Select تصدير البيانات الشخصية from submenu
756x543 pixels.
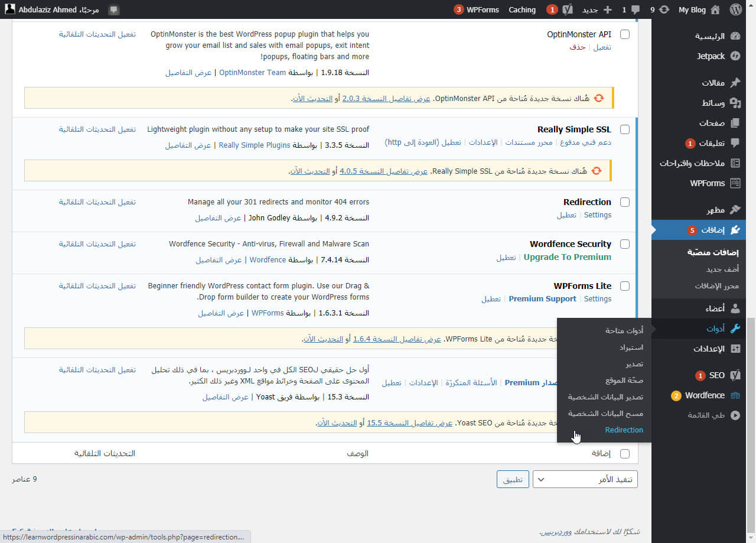click(605, 396)
